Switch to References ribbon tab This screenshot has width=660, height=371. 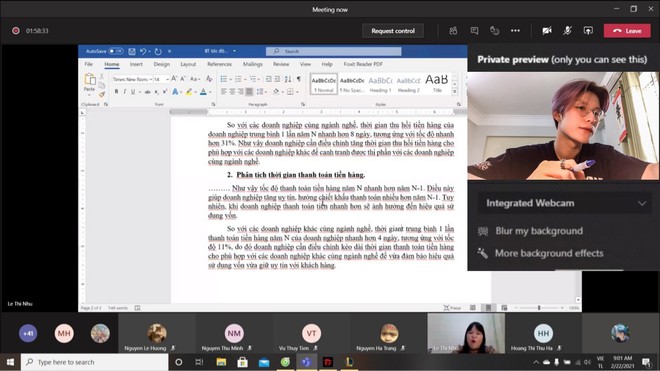[x=219, y=64]
